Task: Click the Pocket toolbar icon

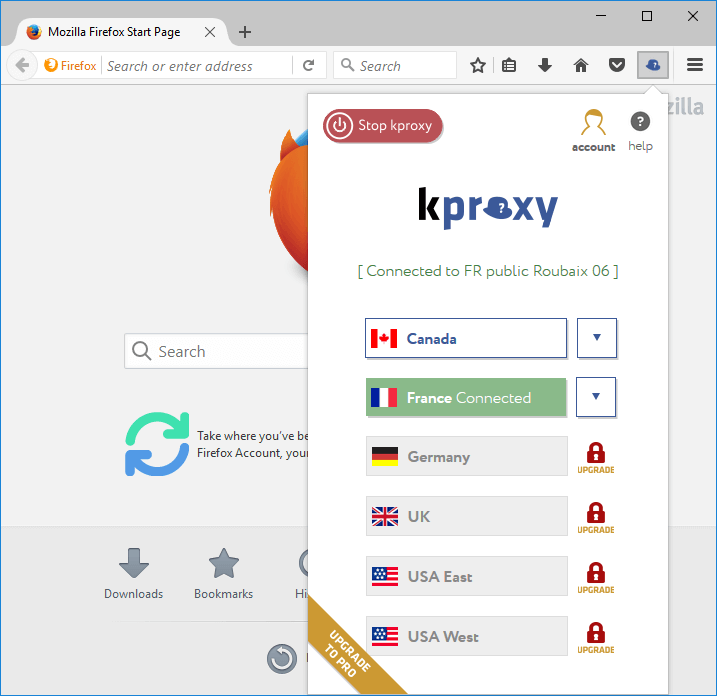Action: coord(616,65)
